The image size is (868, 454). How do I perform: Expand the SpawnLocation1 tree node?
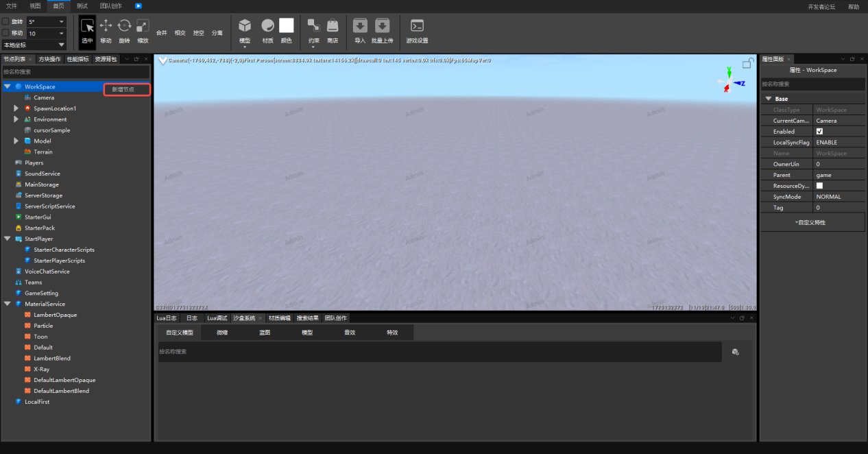click(16, 108)
